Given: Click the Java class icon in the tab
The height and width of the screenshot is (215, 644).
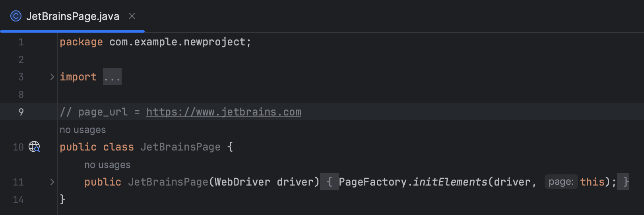Looking at the screenshot, I should (x=16, y=16).
